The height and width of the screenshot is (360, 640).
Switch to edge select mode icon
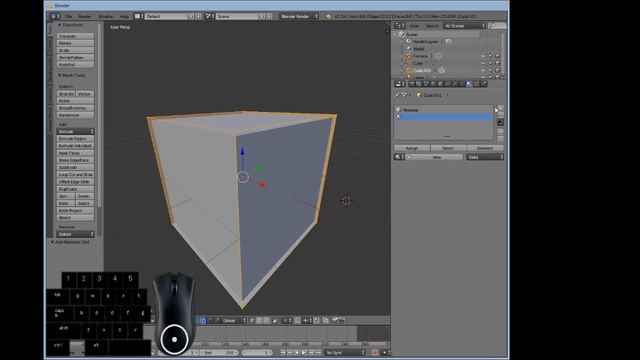point(259,321)
